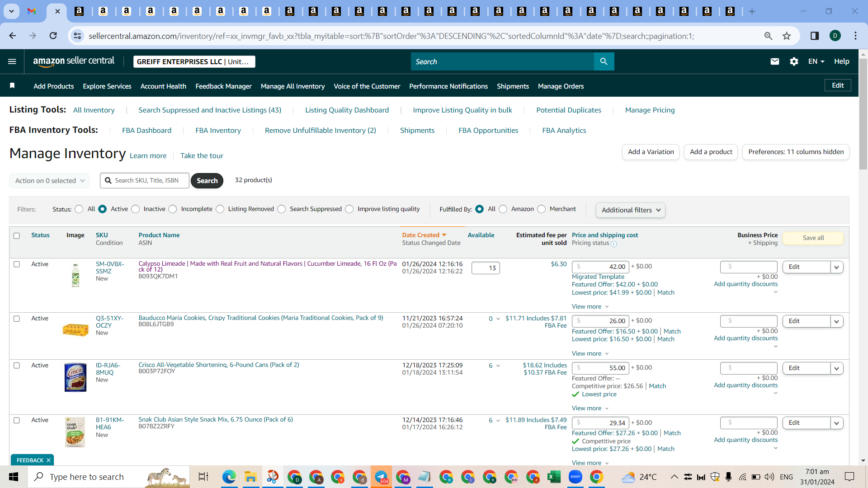Viewport: 868px width, 488px height.
Task: Click the black Search button for SKU
Action: pos(207,181)
